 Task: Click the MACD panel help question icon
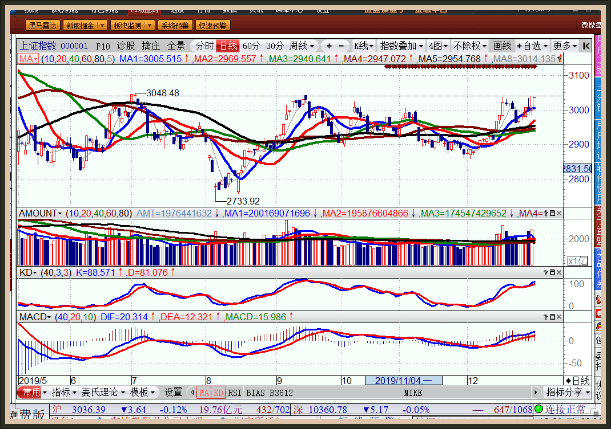(x=546, y=317)
